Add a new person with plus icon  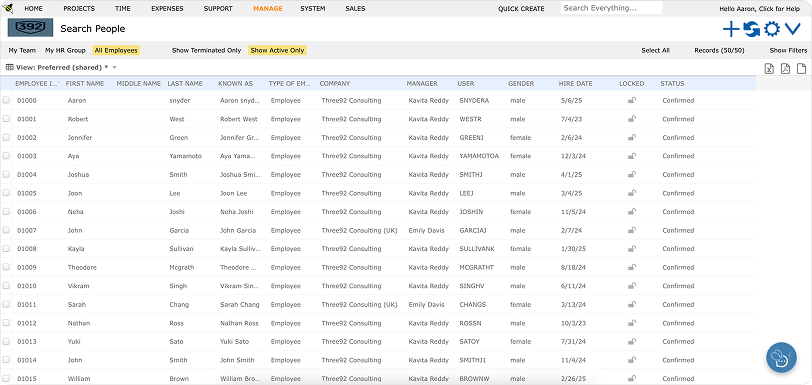(x=731, y=29)
